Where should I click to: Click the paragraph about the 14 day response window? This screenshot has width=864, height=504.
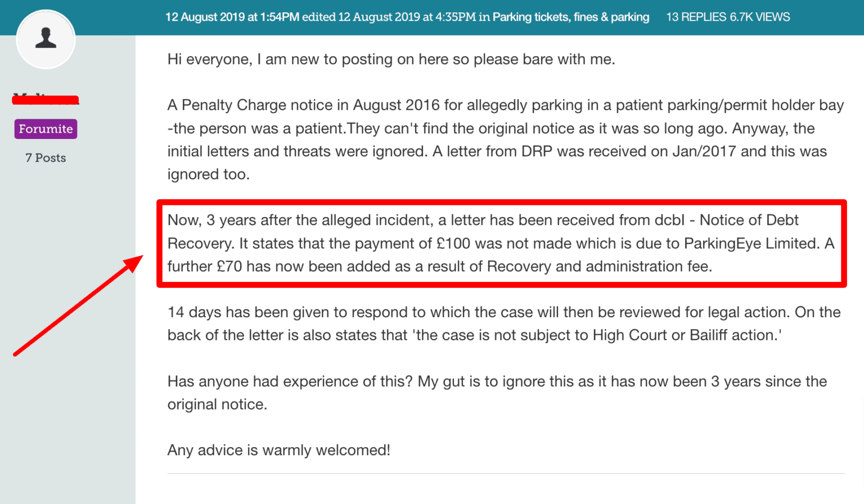(501, 323)
